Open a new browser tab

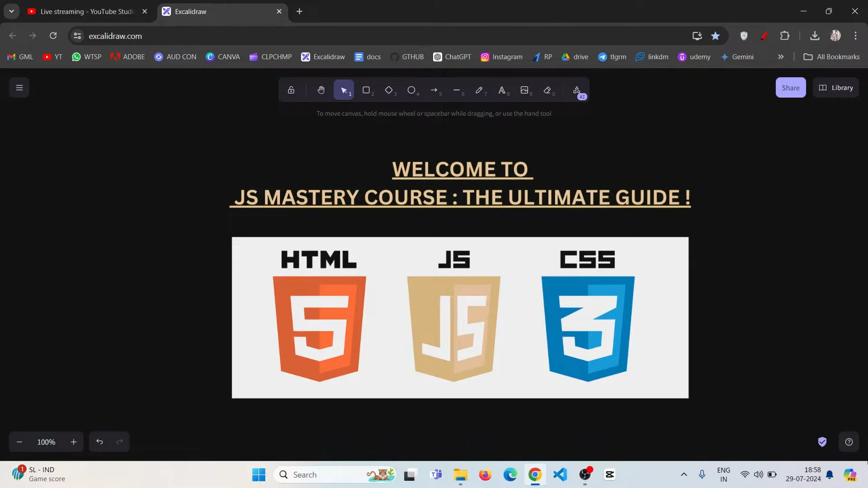pyautogui.click(x=299, y=11)
